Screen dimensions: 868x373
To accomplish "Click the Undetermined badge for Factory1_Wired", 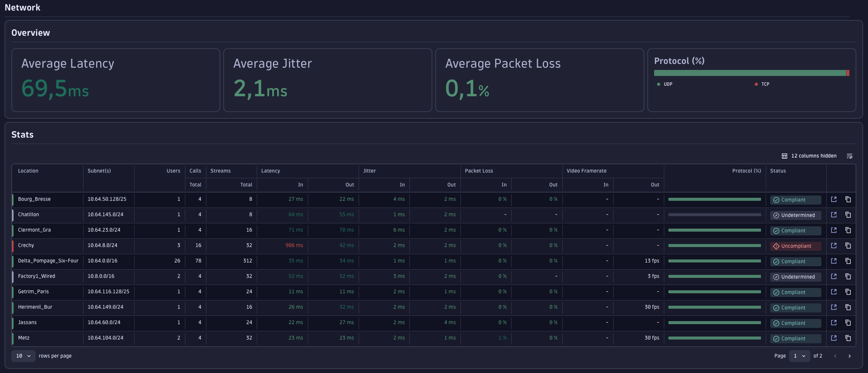I will pos(795,277).
